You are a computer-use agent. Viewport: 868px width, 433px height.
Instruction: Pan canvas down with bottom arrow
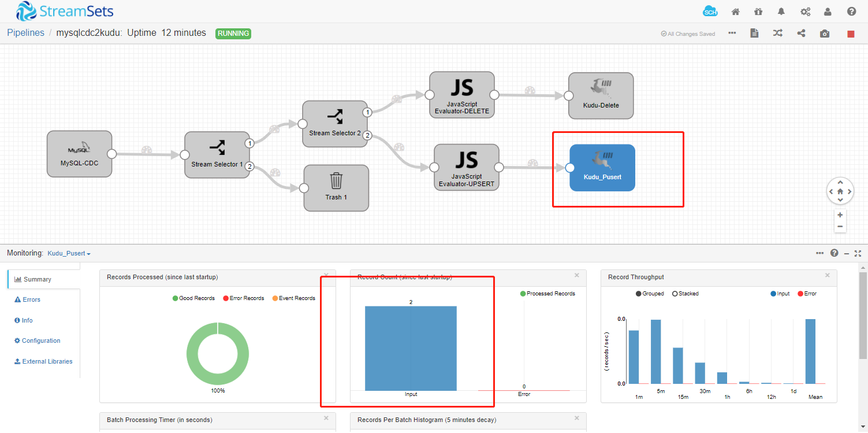[x=840, y=200]
